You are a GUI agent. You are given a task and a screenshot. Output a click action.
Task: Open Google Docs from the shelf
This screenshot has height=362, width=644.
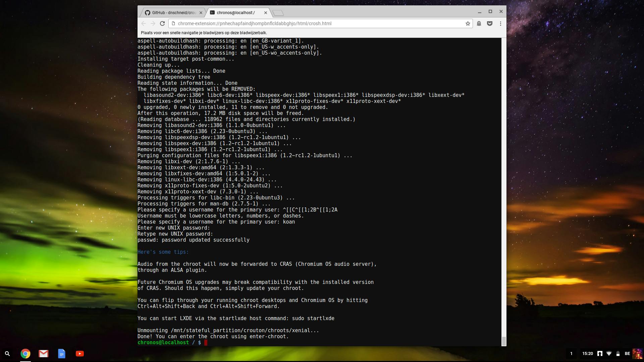pos(62,354)
